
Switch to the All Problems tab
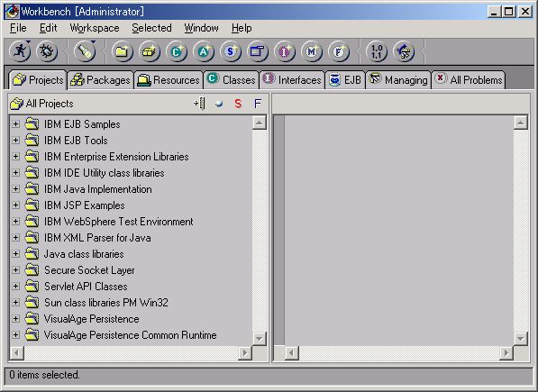click(469, 80)
